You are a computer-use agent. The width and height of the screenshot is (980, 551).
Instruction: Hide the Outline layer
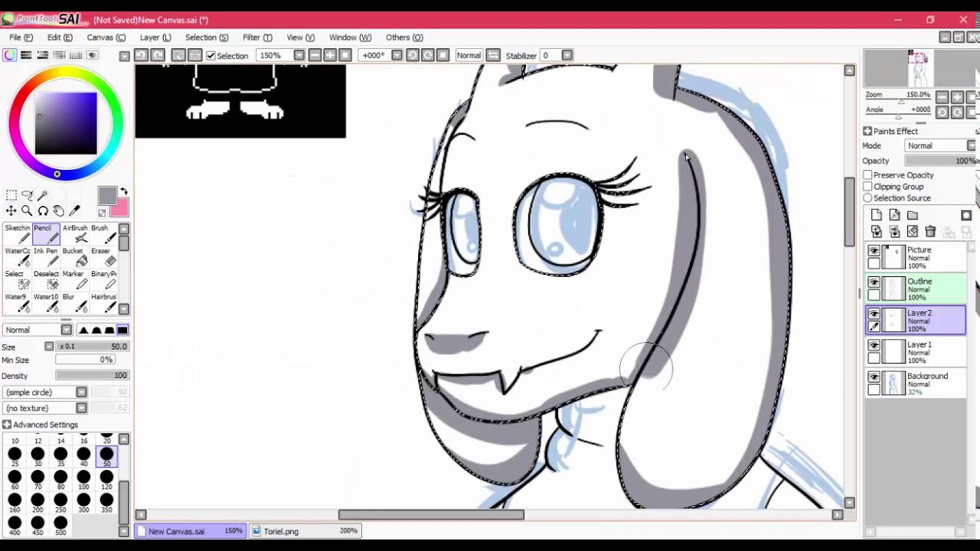tap(874, 282)
